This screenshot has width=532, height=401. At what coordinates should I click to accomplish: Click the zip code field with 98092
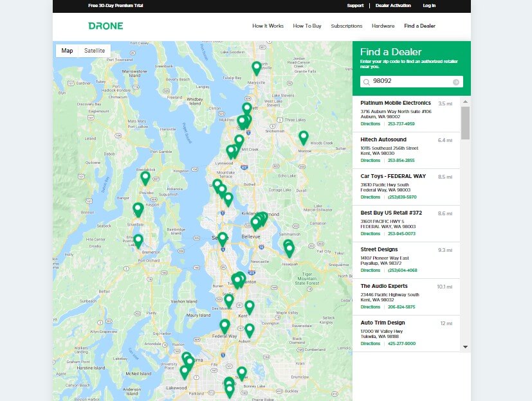[x=411, y=82]
